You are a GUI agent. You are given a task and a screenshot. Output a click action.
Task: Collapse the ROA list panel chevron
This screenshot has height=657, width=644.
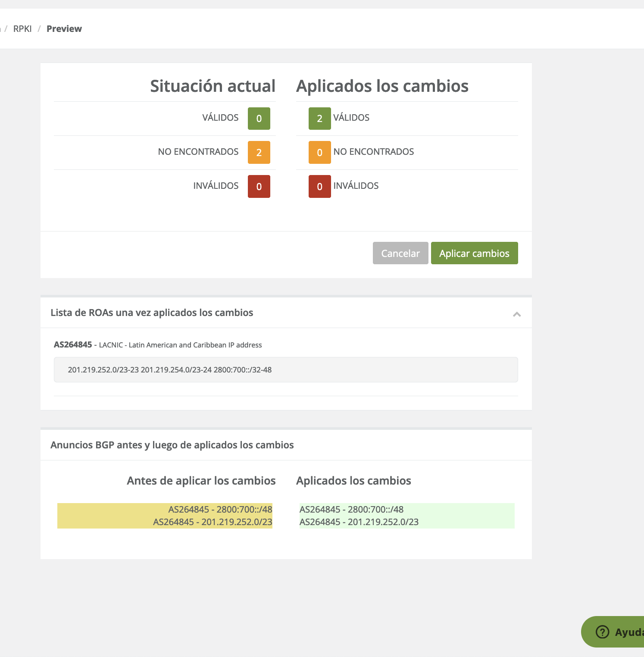(517, 314)
